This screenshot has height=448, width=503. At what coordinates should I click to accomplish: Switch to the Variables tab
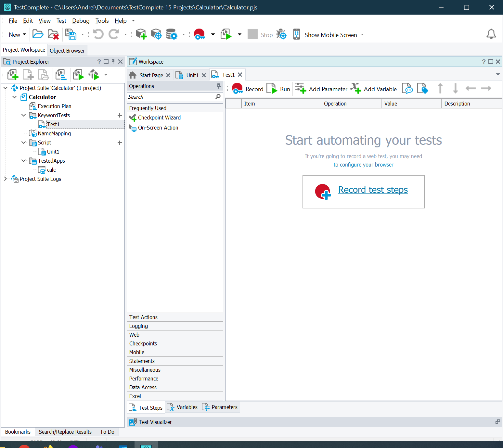tap(182, 407)
